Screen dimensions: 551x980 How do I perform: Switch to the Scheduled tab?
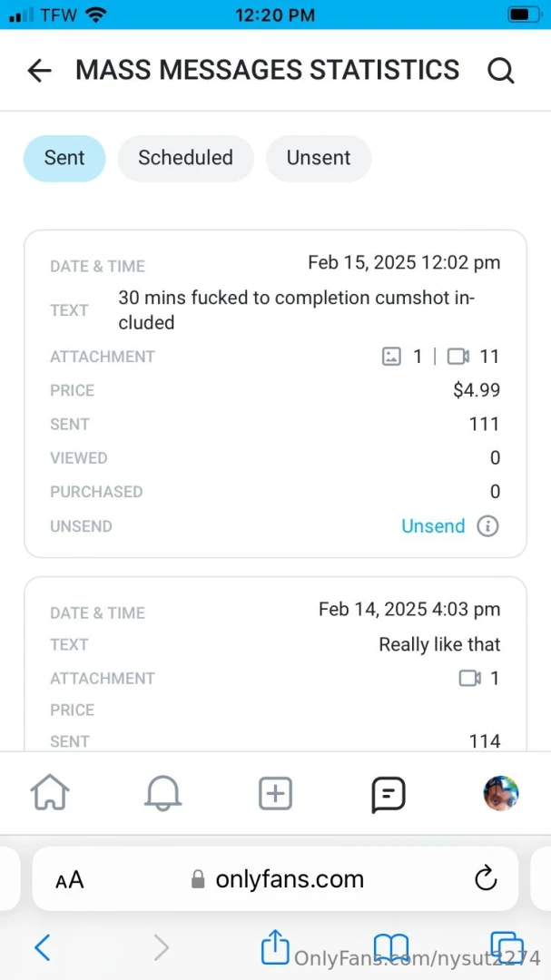point(186,158)
